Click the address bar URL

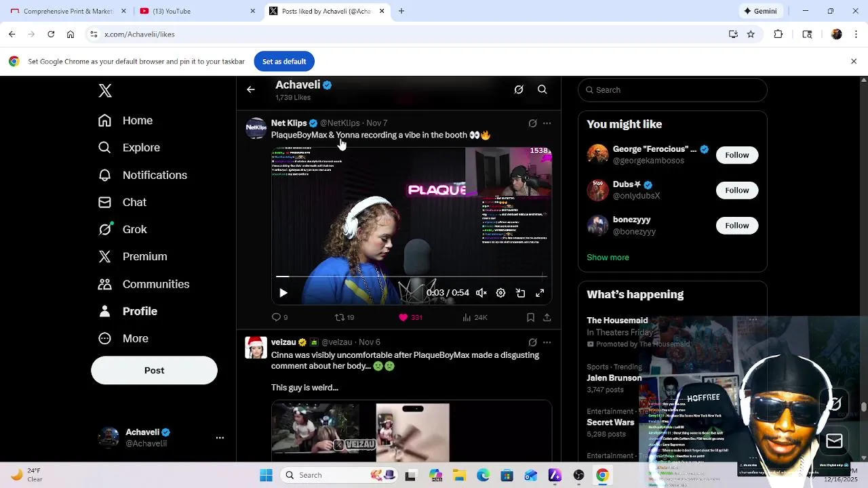point(140,34)
